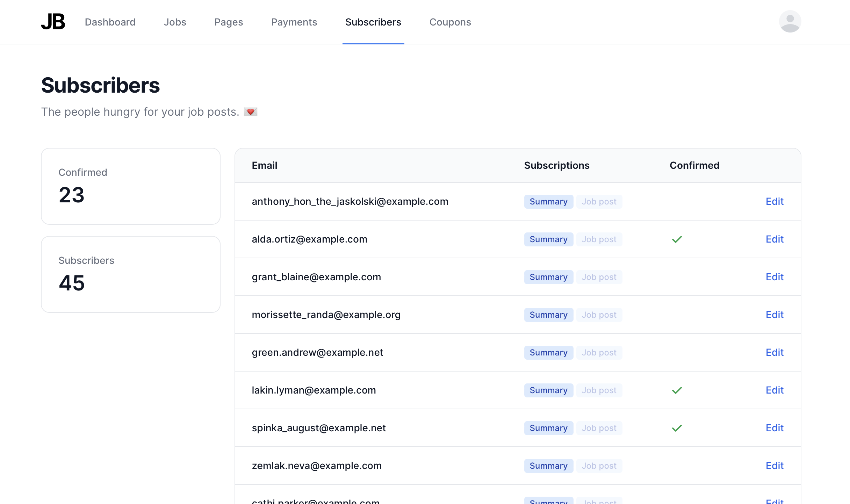Viewport: 850px width, 504px height.
Task: Enable Job post subscription for green.andrew
Action: click(x=599, y=352)
